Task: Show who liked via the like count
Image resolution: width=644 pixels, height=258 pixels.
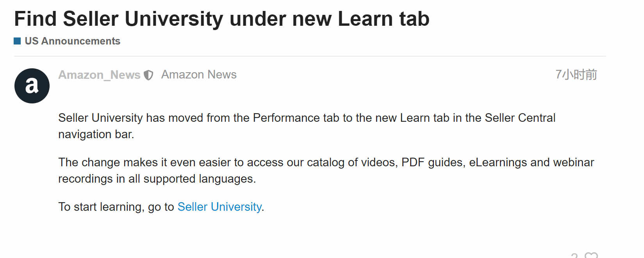Action: pos(574,255)
